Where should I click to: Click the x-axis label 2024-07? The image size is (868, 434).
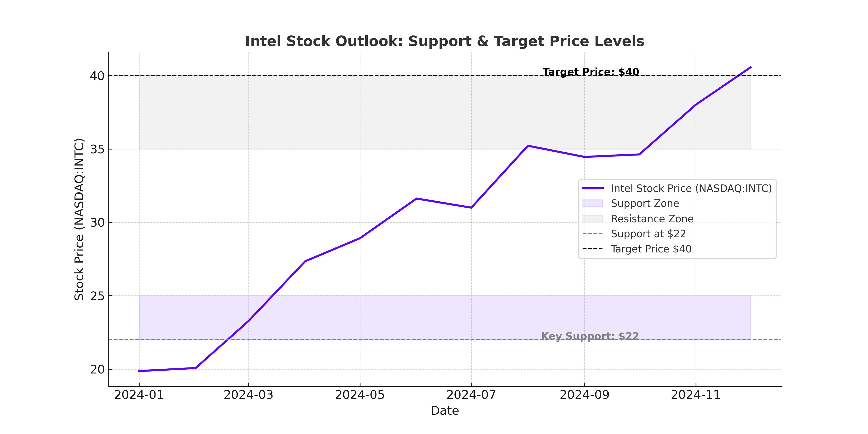point(471,394)
